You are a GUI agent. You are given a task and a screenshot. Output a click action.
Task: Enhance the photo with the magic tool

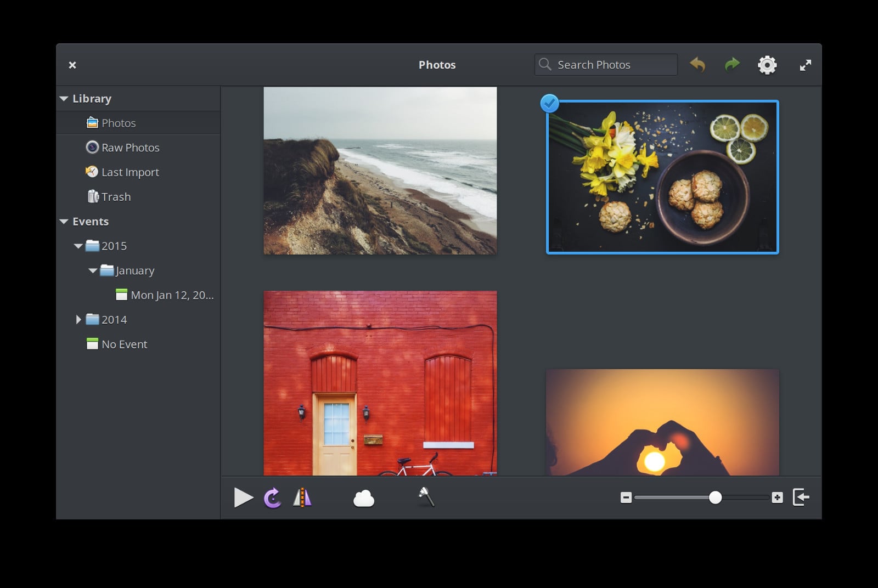[x=426, y=497]
